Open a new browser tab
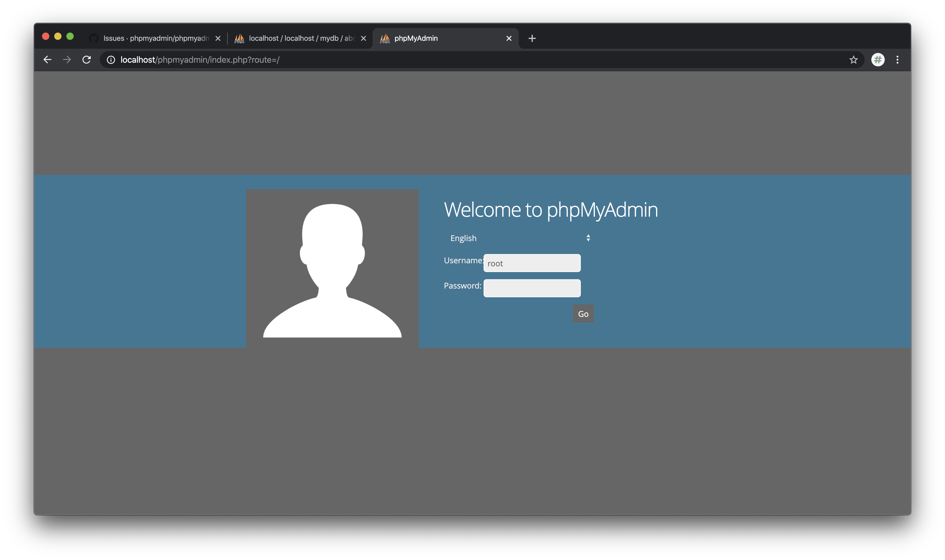Screen dimensions: 945x560 [532, 38]
